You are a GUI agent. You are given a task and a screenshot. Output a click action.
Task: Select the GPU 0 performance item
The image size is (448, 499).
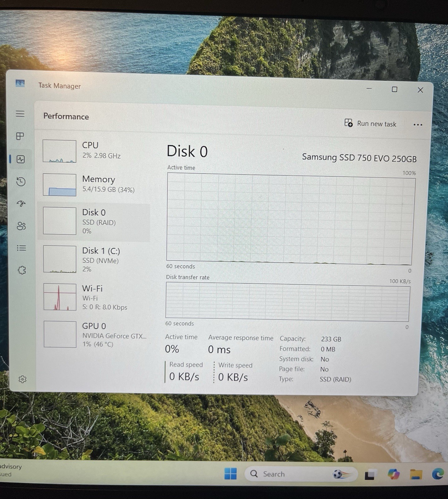[x=95, y=334]
